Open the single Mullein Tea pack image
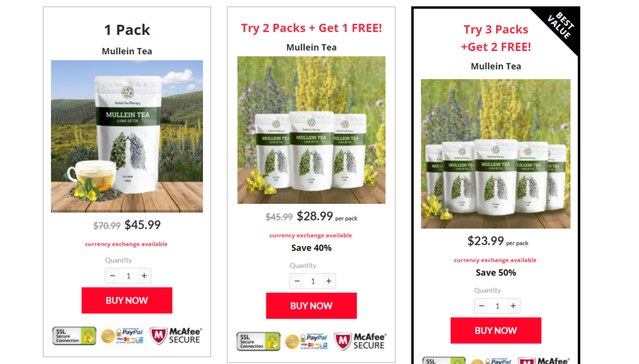The width and height of the screenshot is (639, 364). point(127,136)
